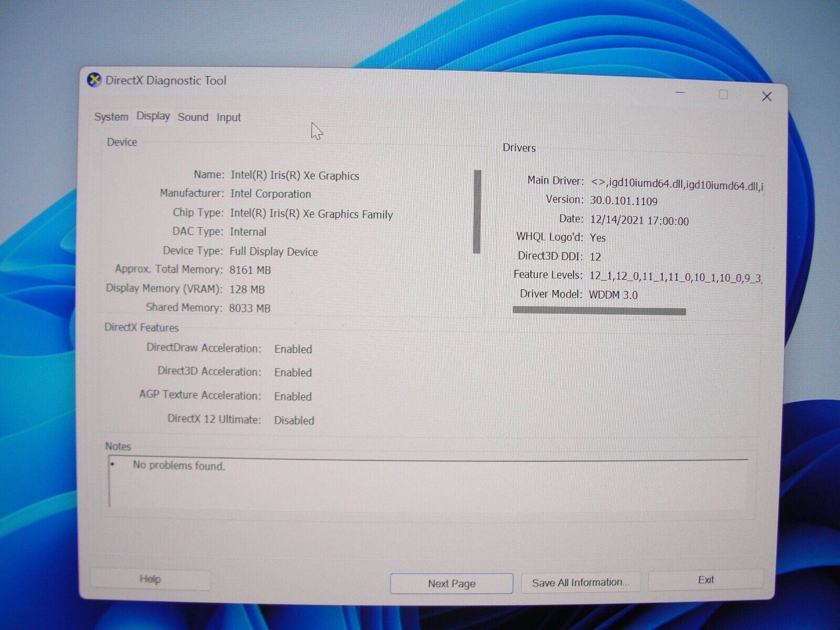840x630 pixels.
Task: Go to the Input tab
Action: (228, 118)
